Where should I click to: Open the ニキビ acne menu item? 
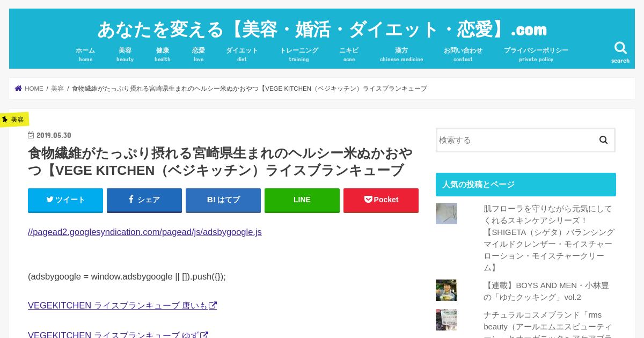pos(349,54)
